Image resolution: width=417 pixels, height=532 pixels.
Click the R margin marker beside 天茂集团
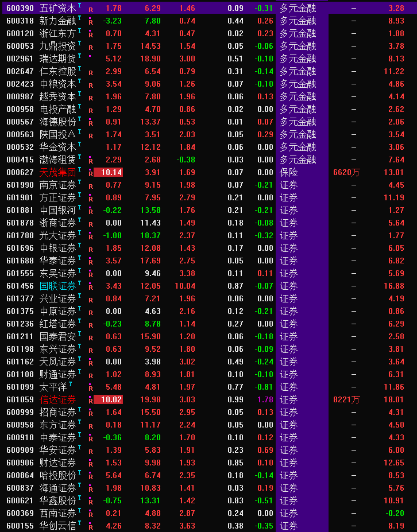(91, 174)
